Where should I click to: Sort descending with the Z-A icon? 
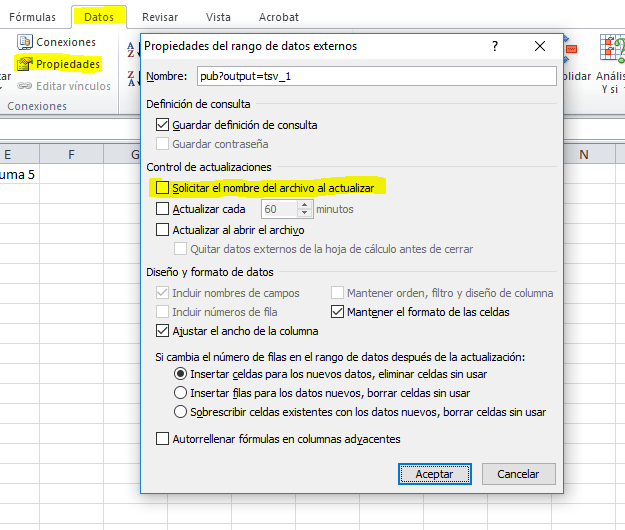point(132,79)
